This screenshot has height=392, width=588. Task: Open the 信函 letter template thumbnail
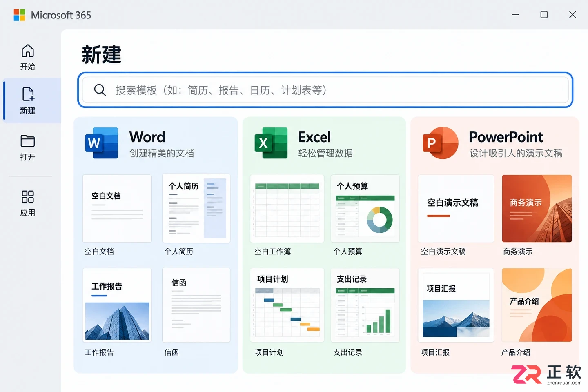click(196, 305)
